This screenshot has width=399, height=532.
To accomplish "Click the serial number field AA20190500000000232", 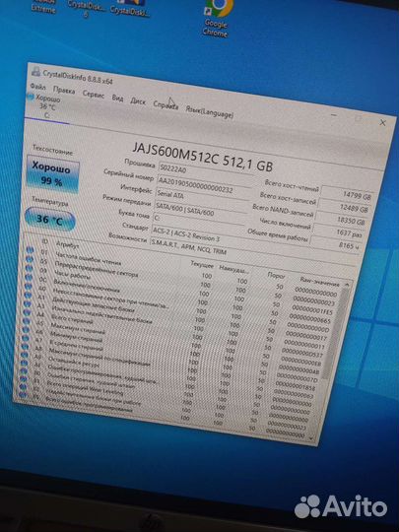I will point(204,186).
